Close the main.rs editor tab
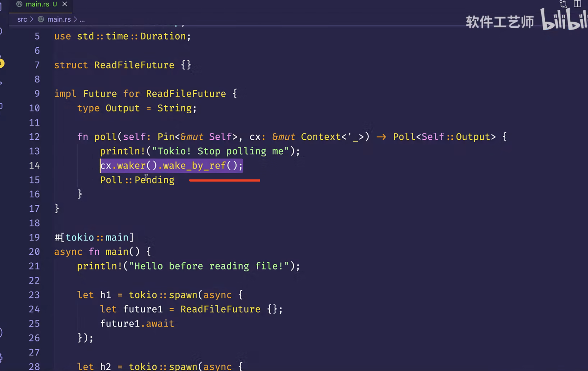Viewport: 588px width, 371px height. pyautogui.click(x=65, y=4)
